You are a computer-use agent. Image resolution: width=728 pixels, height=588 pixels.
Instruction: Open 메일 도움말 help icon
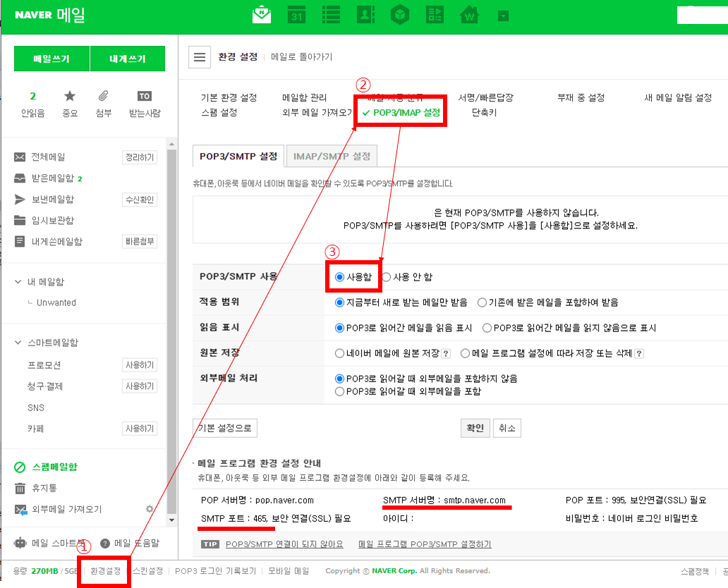105,543
